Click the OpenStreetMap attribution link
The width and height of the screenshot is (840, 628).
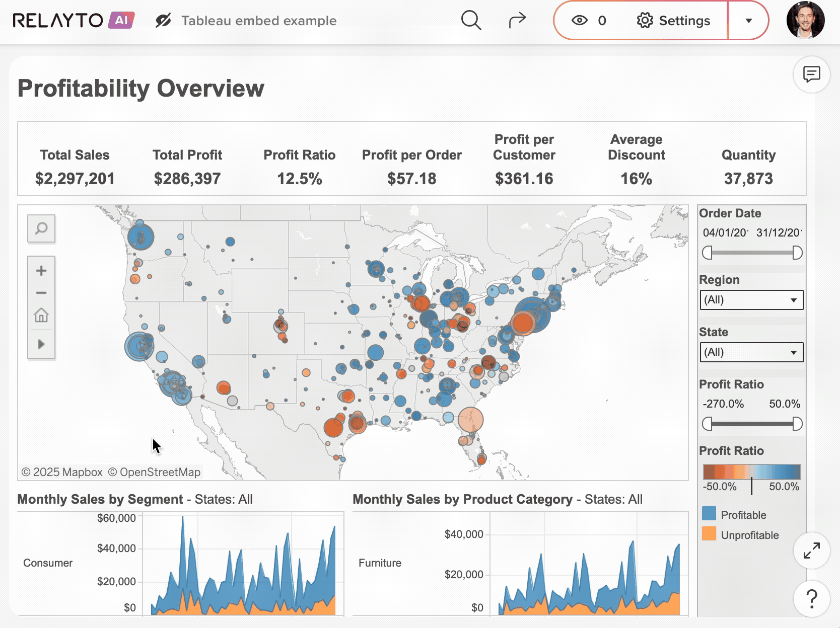click(155, 472)
